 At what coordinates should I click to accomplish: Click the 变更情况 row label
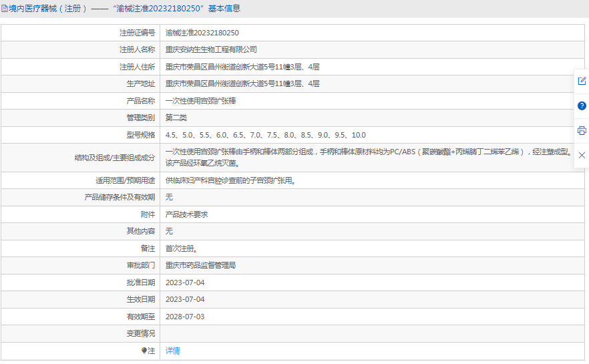tap(141, 333)
